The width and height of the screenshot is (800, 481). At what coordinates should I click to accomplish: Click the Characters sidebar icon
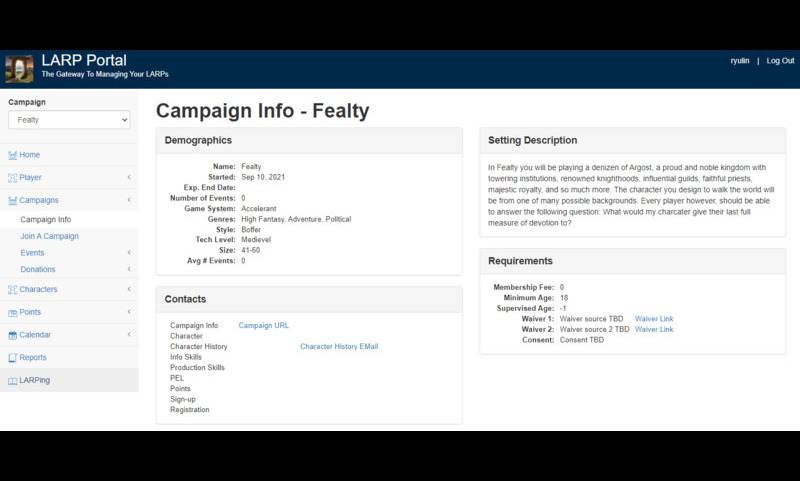(12, 290)
